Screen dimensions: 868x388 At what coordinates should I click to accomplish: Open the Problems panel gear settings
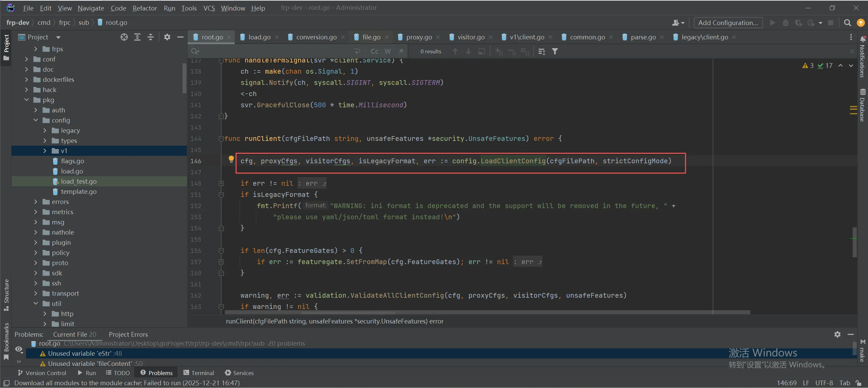(x=837, y=334)
